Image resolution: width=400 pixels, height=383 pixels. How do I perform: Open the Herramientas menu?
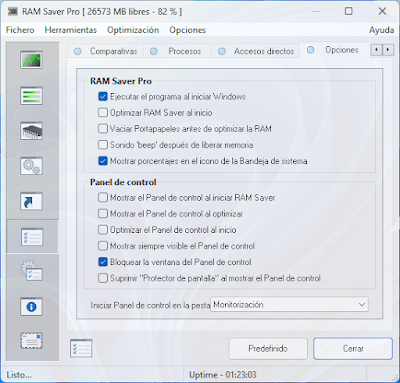71,30
